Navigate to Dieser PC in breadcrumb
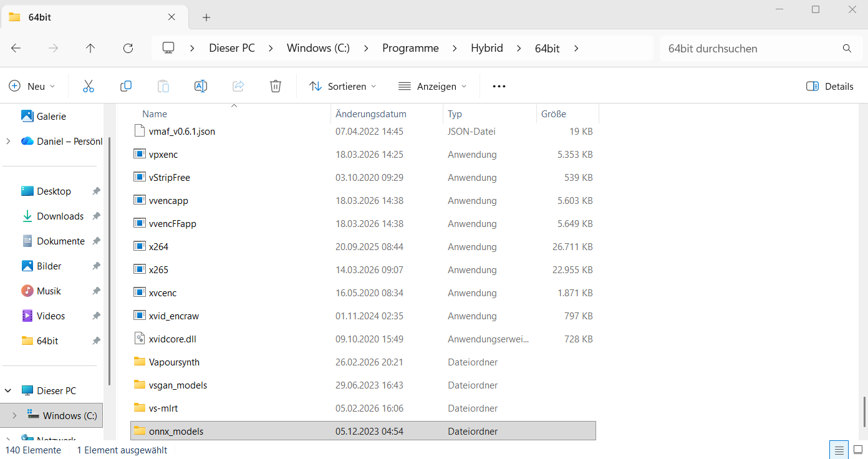868x459 pixels. point(232,48)
